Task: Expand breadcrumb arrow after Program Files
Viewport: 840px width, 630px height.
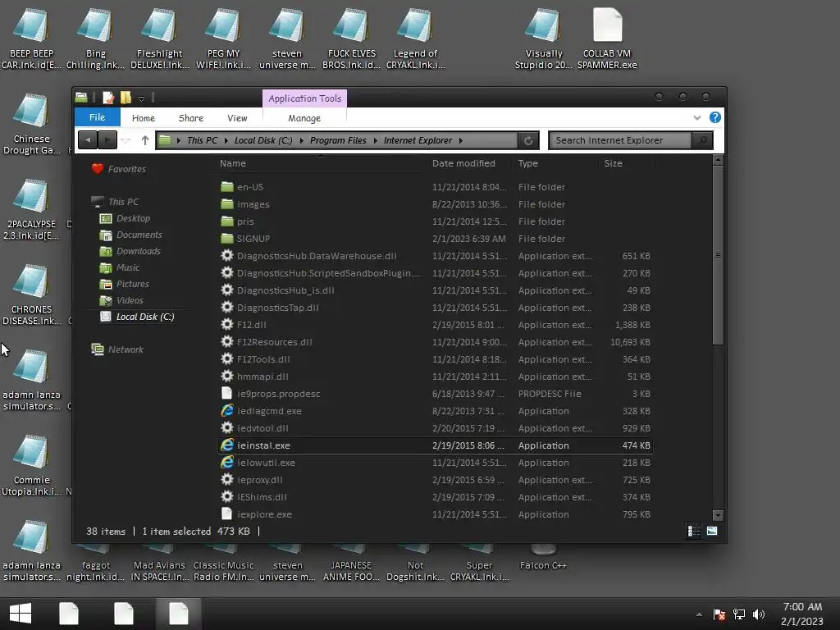Action: 375,140
